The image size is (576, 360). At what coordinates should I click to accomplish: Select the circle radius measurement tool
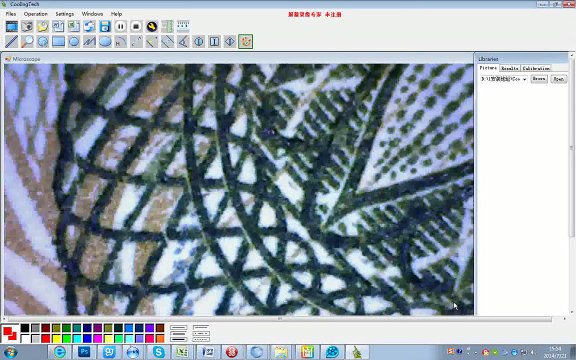(43, 42)
